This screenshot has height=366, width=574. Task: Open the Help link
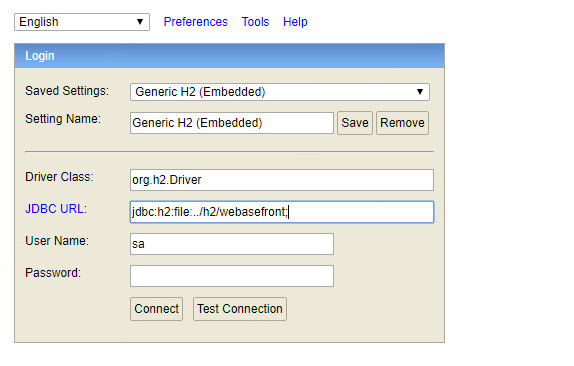pos(295,22)
